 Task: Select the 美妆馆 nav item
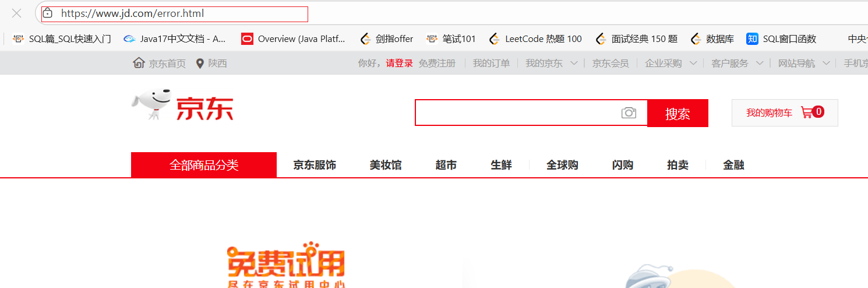click(386, 165)
